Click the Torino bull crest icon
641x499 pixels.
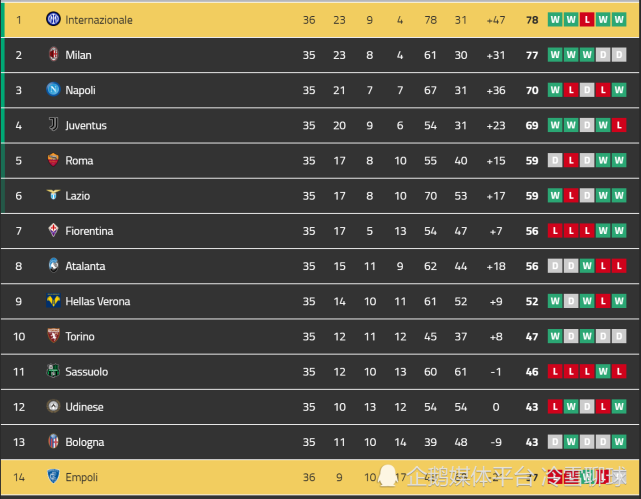[x=53, y=336]
